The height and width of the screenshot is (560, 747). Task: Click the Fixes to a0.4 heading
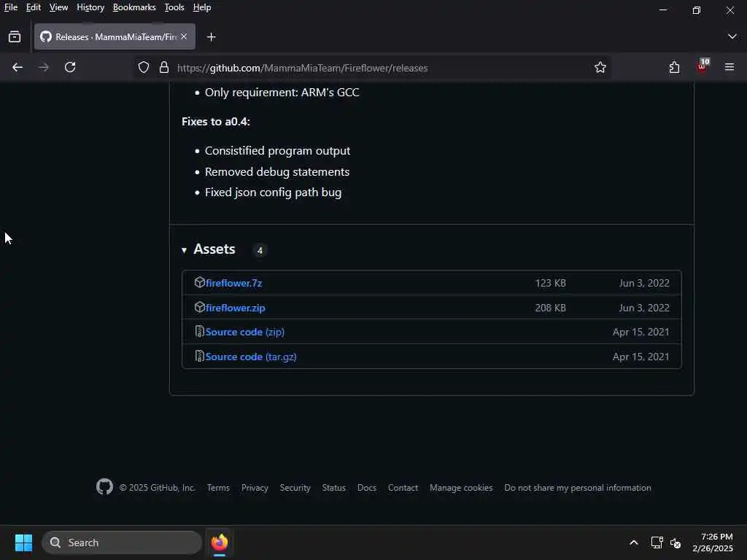point(216,122)
